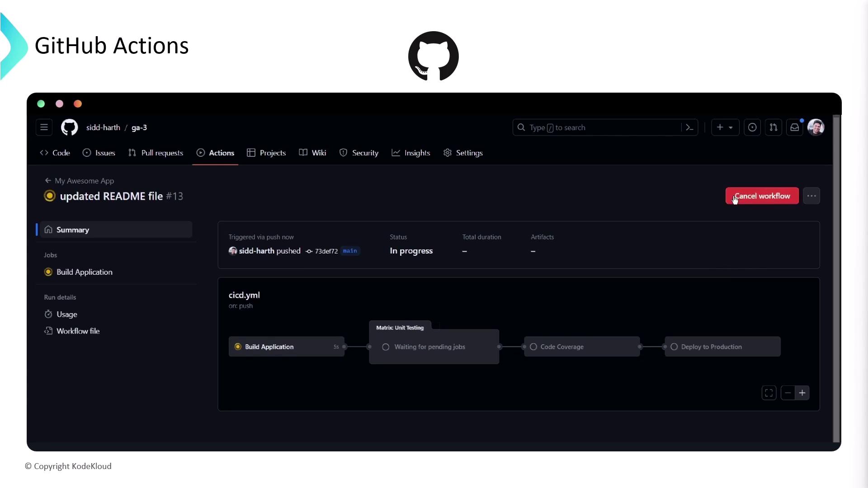Open the hamburger navigation menu
Viewport: 868px width, 488px height.
click(44, 127)
